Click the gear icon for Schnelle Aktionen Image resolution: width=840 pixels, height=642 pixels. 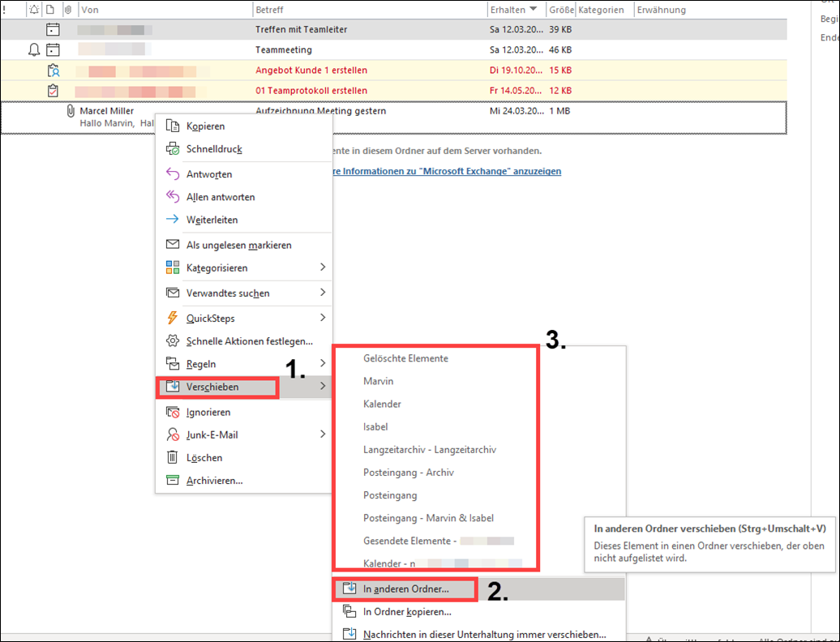pyautogui.click(x=173, y=340)
